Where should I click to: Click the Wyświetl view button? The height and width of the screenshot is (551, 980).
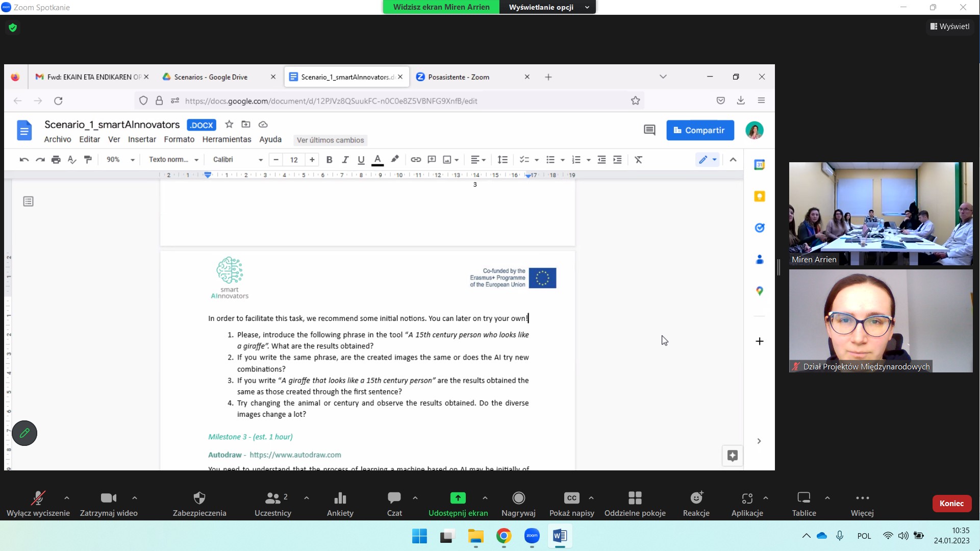coord(949,27)
